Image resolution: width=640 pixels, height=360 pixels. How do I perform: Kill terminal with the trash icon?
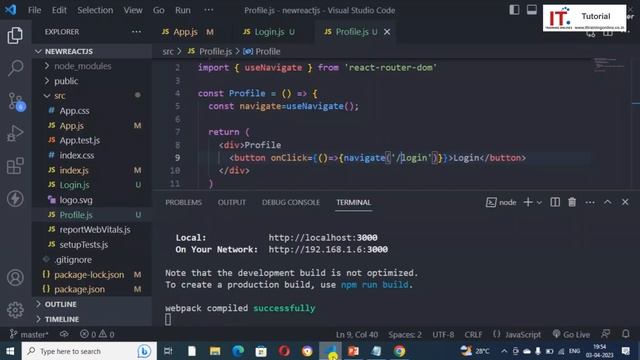coord(572,202)
